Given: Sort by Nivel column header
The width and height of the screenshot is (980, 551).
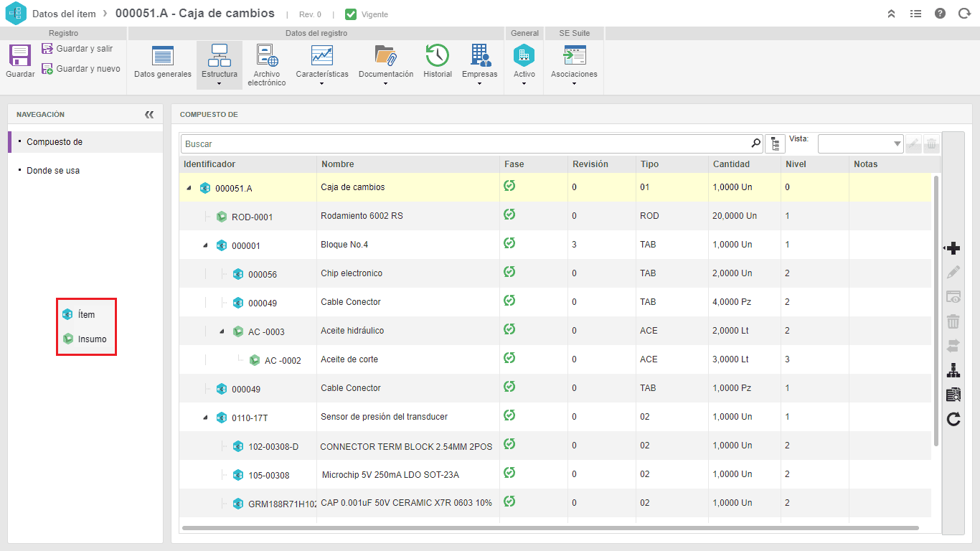Looking at the screenshot, I should point(796,164).
